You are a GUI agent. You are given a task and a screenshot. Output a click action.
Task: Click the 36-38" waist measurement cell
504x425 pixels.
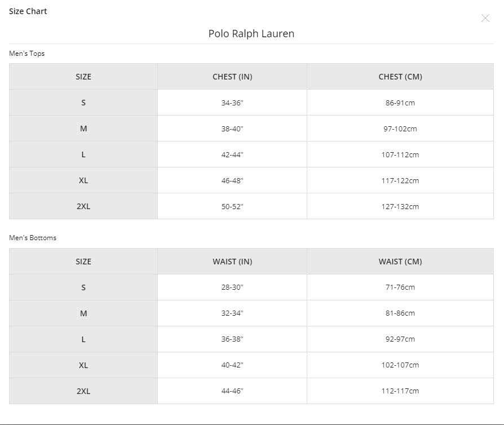point(232,339)
